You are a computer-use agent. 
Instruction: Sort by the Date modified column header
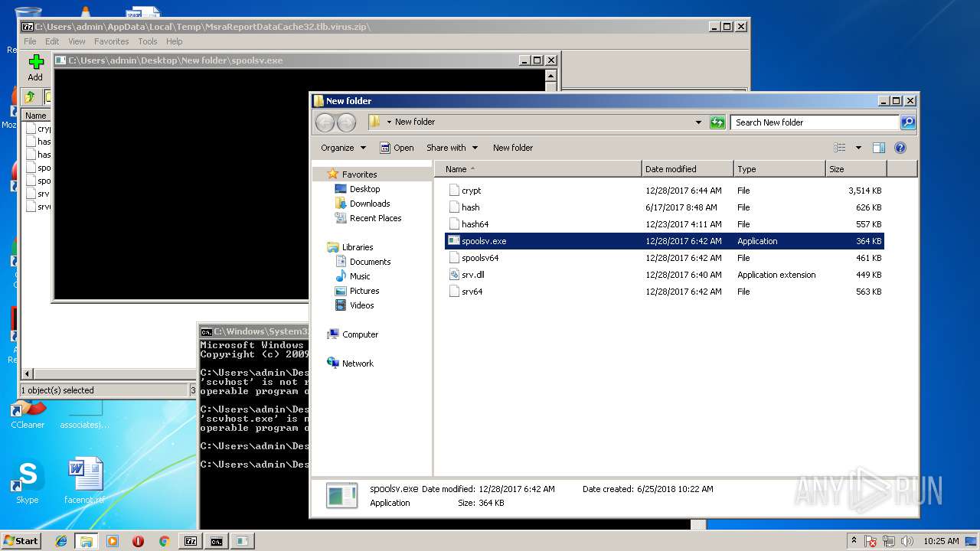point(688,169)
